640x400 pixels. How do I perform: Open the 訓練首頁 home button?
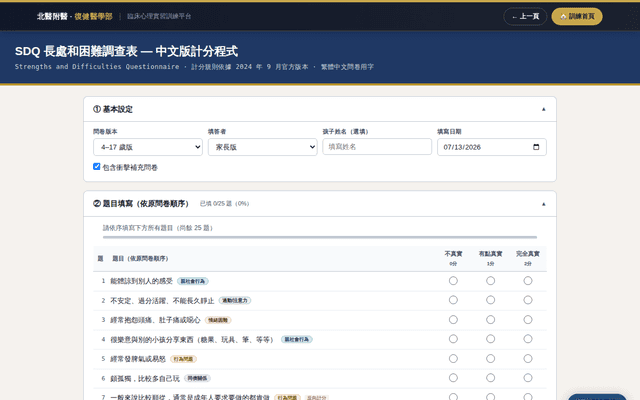point(577,16)
